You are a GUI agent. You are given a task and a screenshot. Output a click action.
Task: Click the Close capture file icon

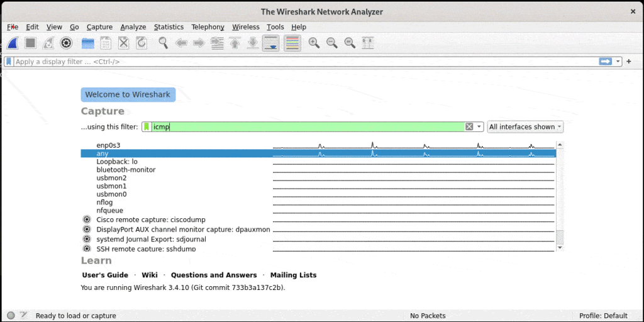tap(124, 43)
